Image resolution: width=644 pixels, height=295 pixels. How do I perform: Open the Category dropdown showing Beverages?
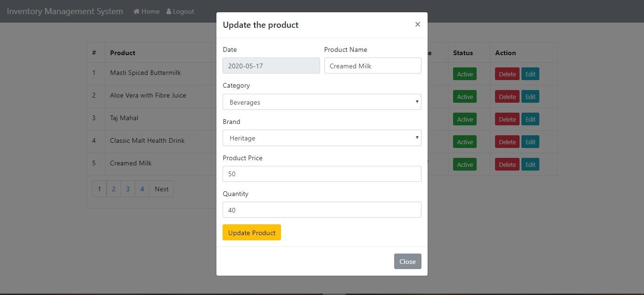coord(322,102)
